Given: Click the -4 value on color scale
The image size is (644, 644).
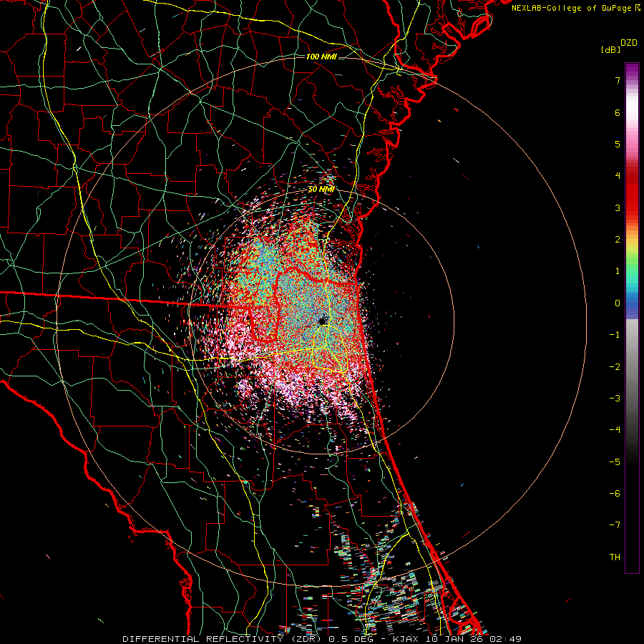Looking at the screenshot, I should coord(615,430).
